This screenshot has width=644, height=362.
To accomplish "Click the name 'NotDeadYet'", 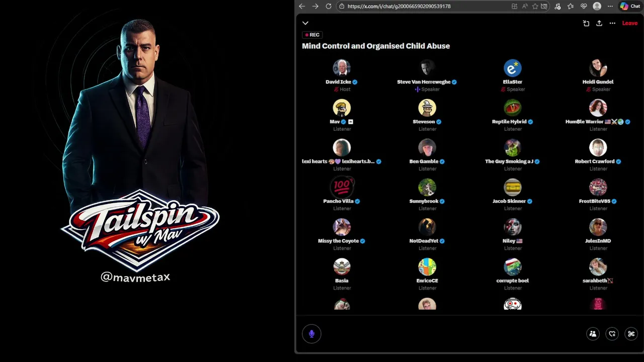I will click(424, 241).
